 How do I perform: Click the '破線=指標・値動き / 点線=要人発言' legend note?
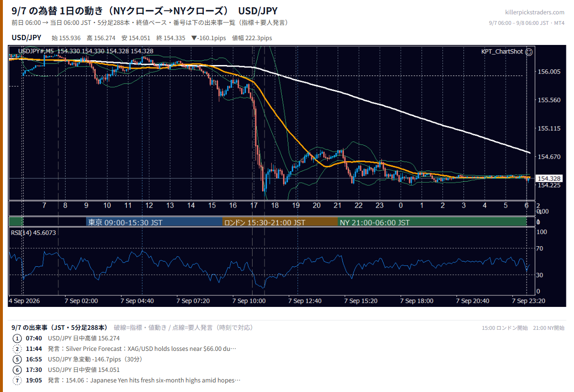tap(183, 328)
